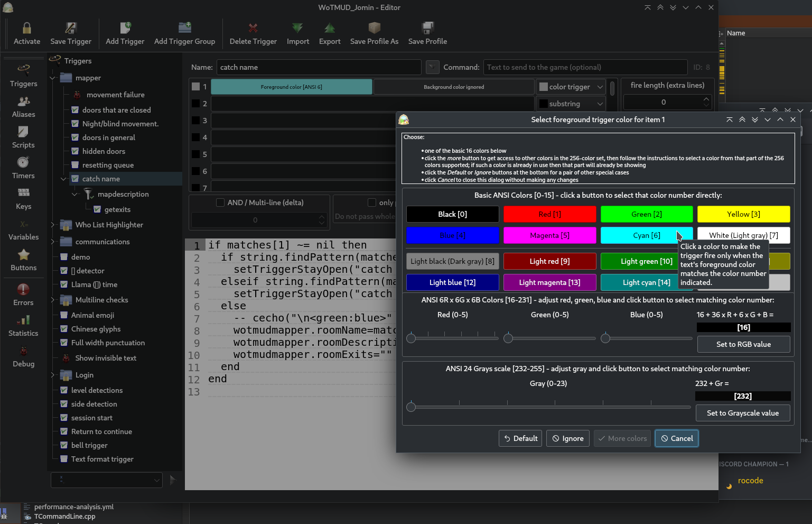Select 'Text format trigger' in tree
This screenshot has height=524, width=812.
[102, 459]
